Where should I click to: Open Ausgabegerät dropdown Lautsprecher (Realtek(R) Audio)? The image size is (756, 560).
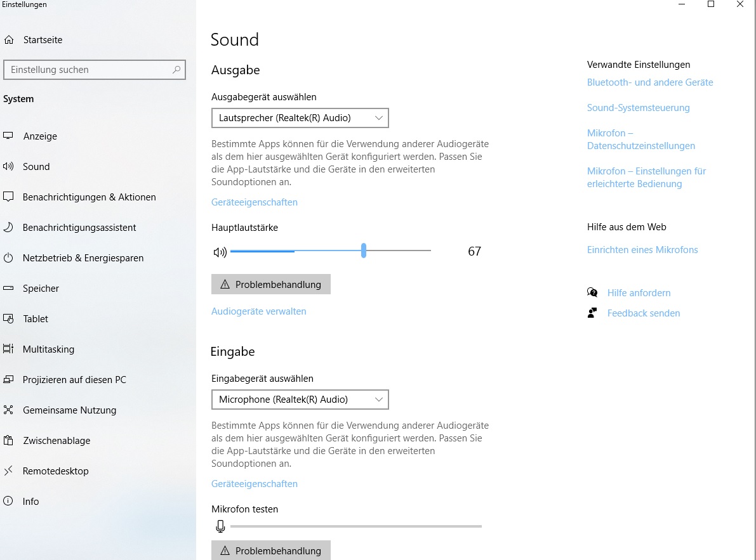(x=300, y=118)
